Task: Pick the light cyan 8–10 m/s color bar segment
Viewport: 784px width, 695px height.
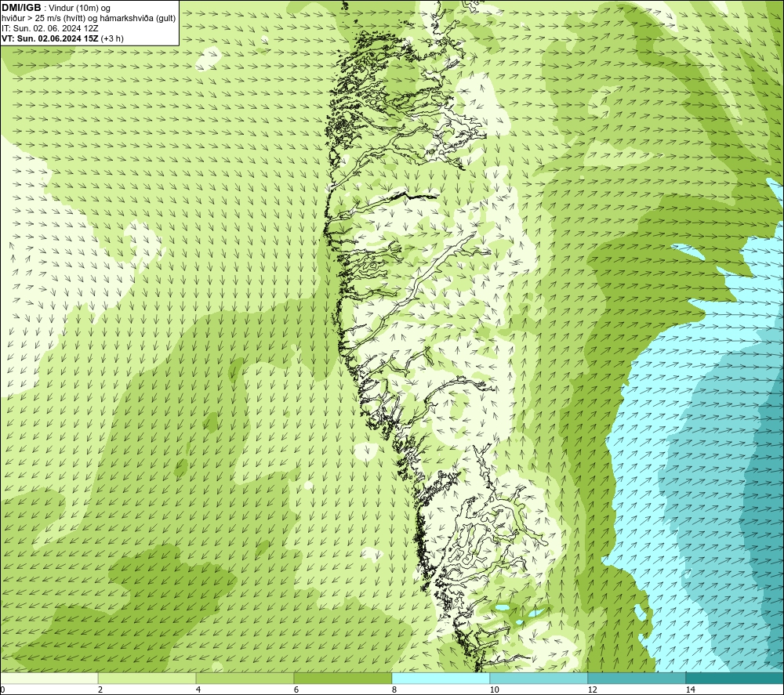Action: (x=441, y=679)
